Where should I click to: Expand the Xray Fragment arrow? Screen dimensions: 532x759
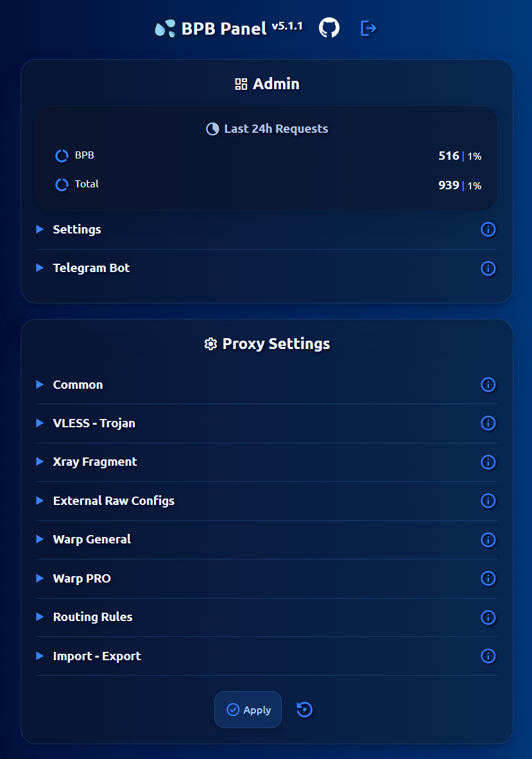click(x=40, y=462)
